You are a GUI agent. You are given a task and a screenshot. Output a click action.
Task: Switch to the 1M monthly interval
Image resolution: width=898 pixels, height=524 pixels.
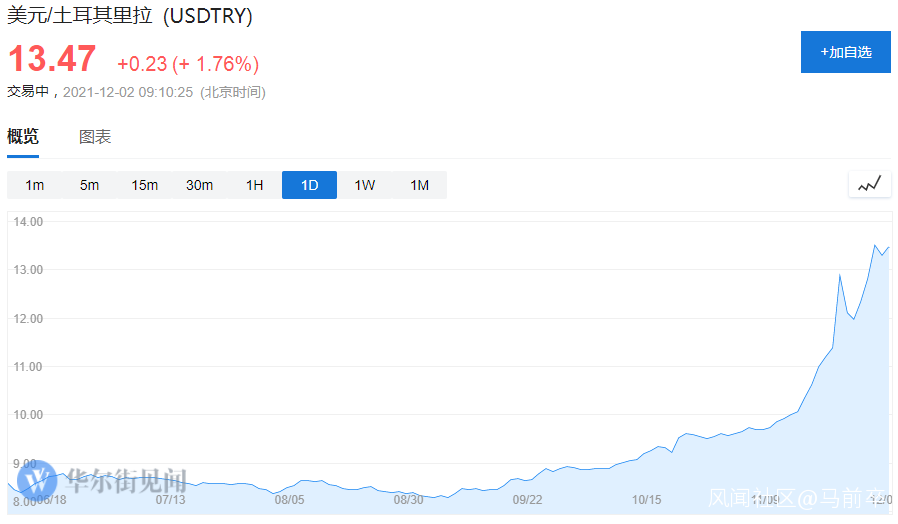419,185
